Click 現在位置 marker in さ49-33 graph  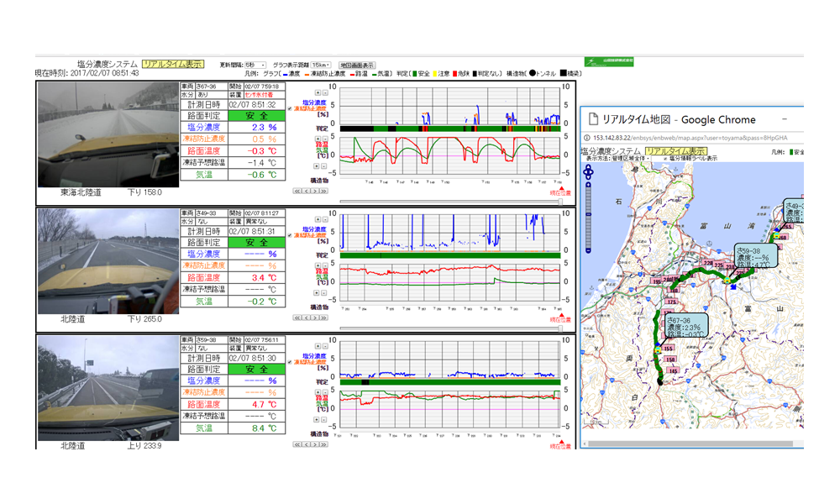(561, 318)
